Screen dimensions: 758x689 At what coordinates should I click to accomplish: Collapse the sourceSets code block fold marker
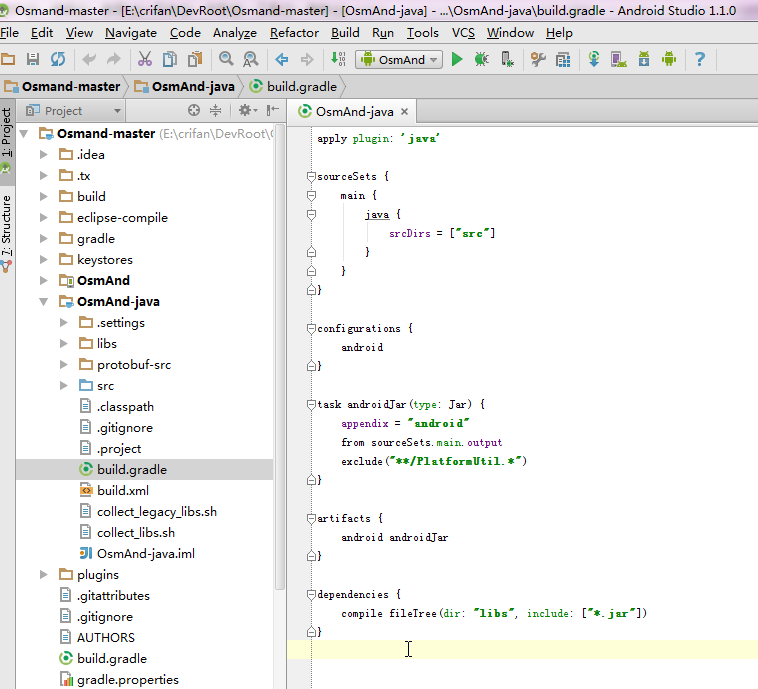311,176
